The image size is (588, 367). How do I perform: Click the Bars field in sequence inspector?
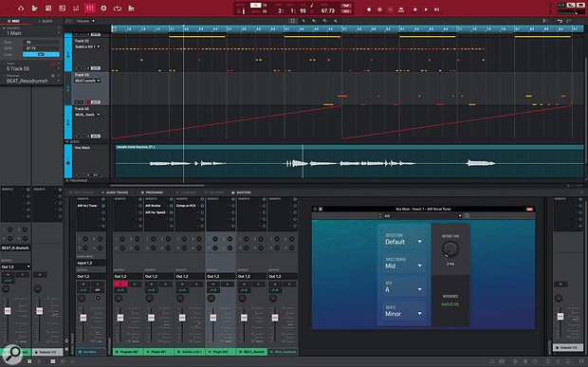[x=41, y=42]
